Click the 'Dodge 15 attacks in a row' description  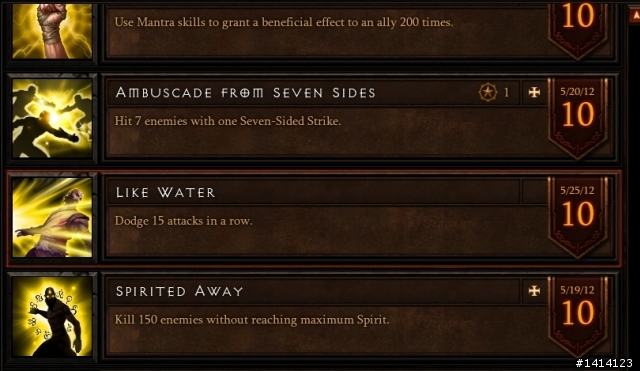pyautogui.click(x=183, y=221)
